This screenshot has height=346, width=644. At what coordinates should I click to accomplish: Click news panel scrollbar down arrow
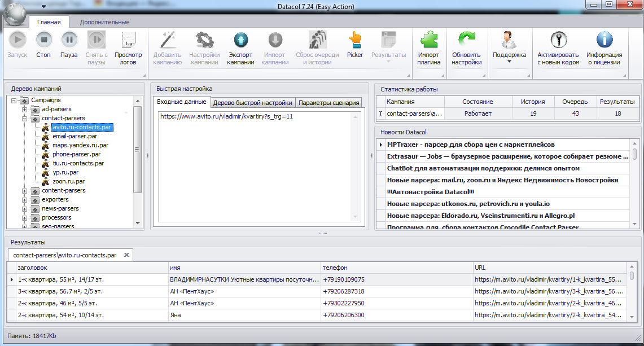[x=634, y=224]
